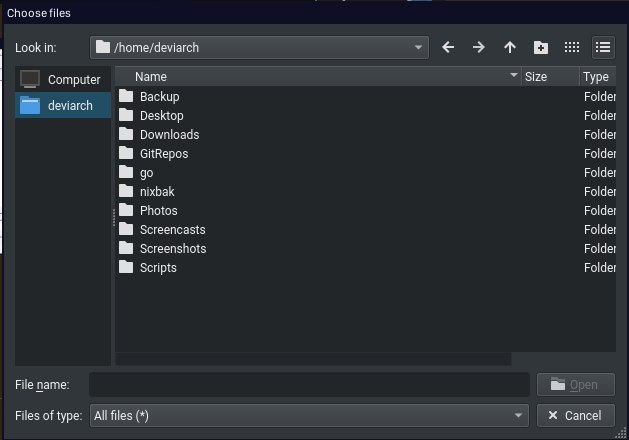Click the folder icon in Look in box

tap(103, 47)
